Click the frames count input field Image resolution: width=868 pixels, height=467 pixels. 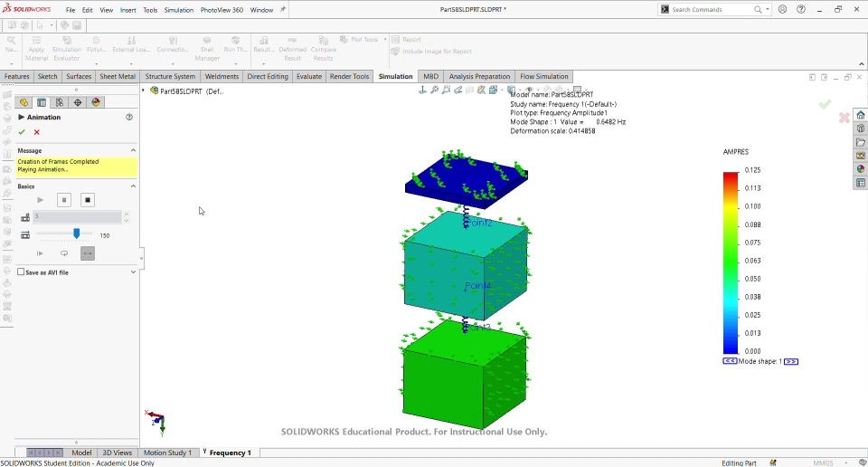click(x=78, y=216)
